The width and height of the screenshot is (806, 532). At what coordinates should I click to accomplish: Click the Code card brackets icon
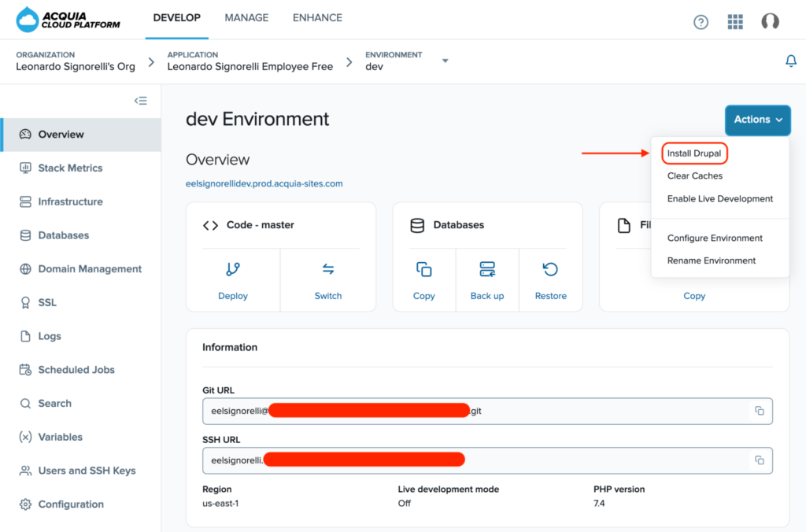210,225
